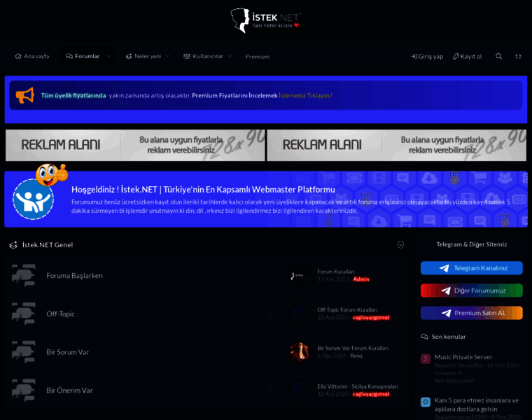Screen dimensions: 532x420
Task: Click caglayangursel under Off-Topic Forum Kuralları
Action: [371, 318]
